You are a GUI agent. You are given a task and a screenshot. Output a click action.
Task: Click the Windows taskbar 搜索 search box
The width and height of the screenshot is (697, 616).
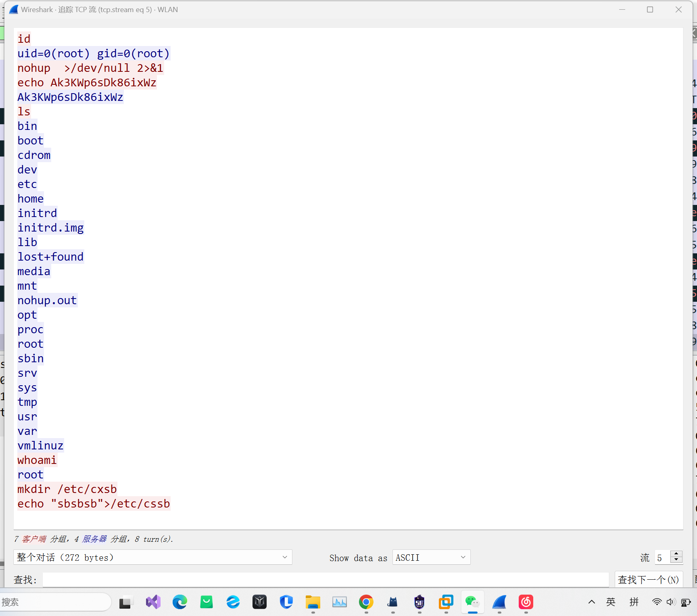pyautogui.click(x=56, y=602)
